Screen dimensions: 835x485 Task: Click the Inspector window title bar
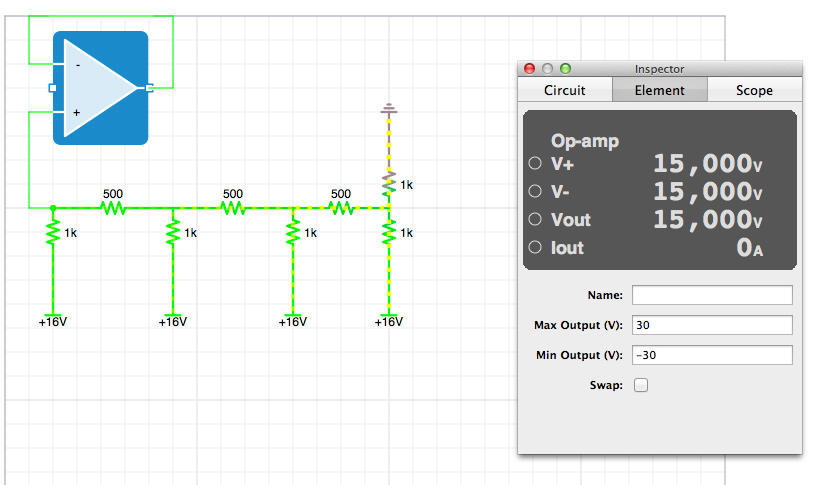[660, 69]
